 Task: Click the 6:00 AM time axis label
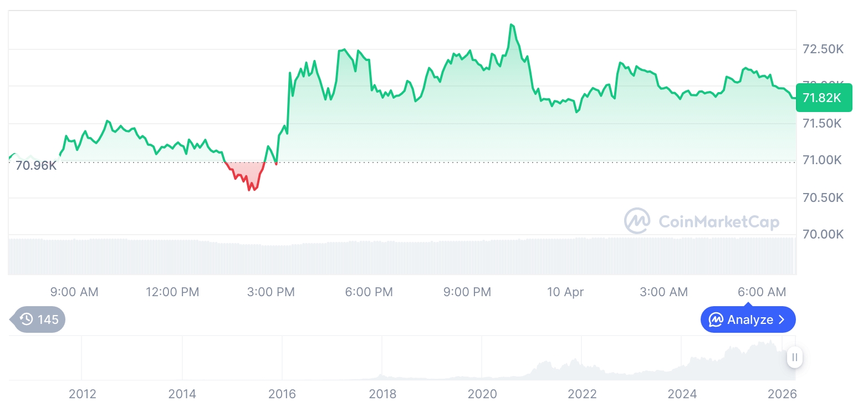[x=762, y=292]
